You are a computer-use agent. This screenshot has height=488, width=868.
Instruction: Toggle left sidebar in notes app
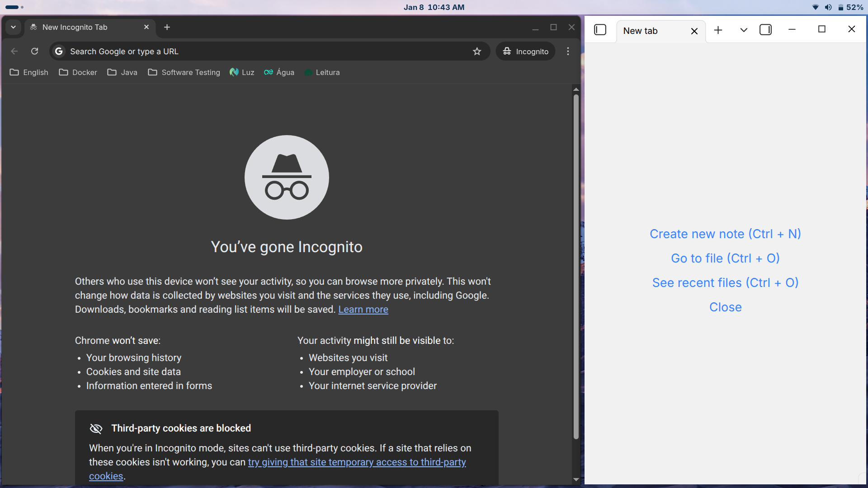click(600, 30)
